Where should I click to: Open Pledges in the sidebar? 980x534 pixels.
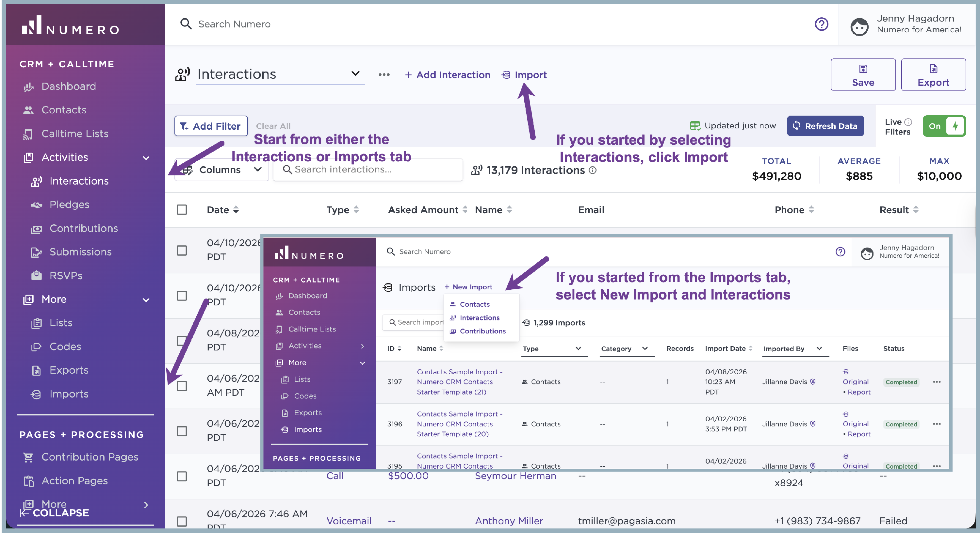pyautogui.click(x=69, y=205)
